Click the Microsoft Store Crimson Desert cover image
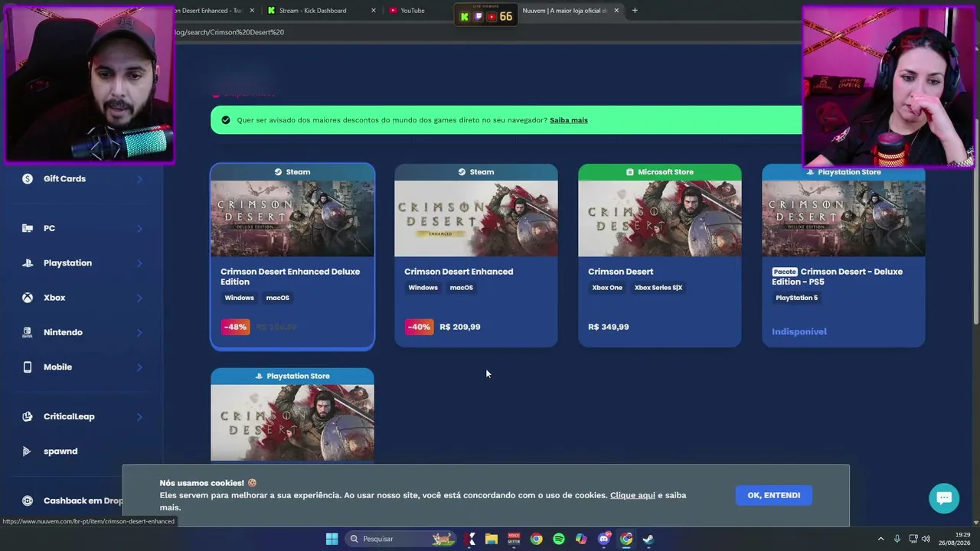980x551 pixels. (x=660, y=218)
